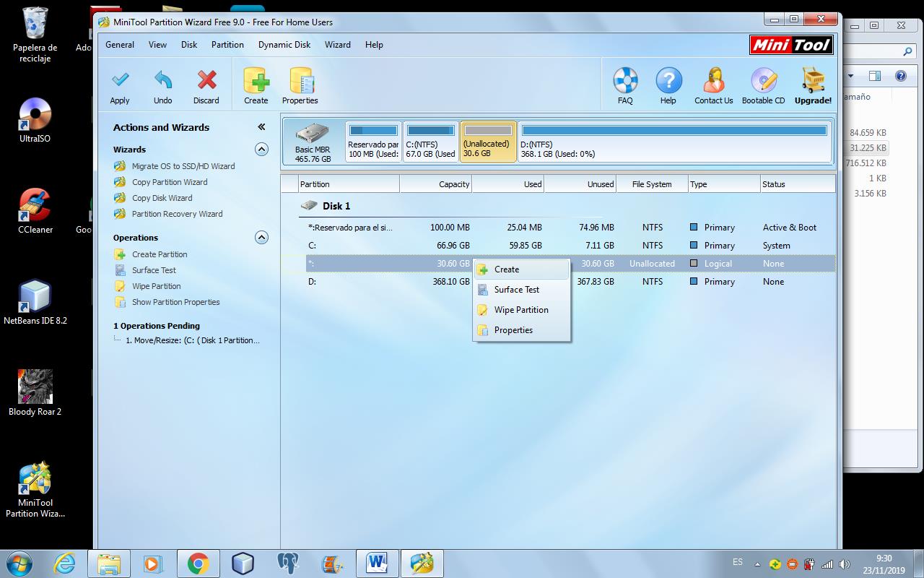The image size is (924, 578).
Task: Open the Windows Start menu
Action: 18,564
